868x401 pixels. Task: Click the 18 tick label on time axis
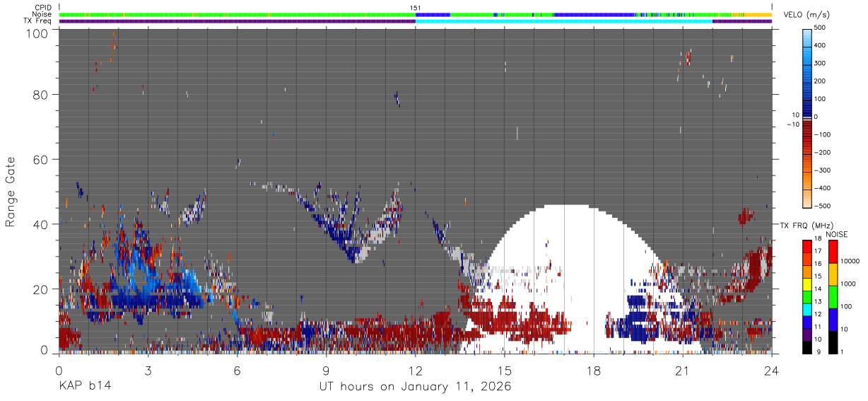[594, 371]
